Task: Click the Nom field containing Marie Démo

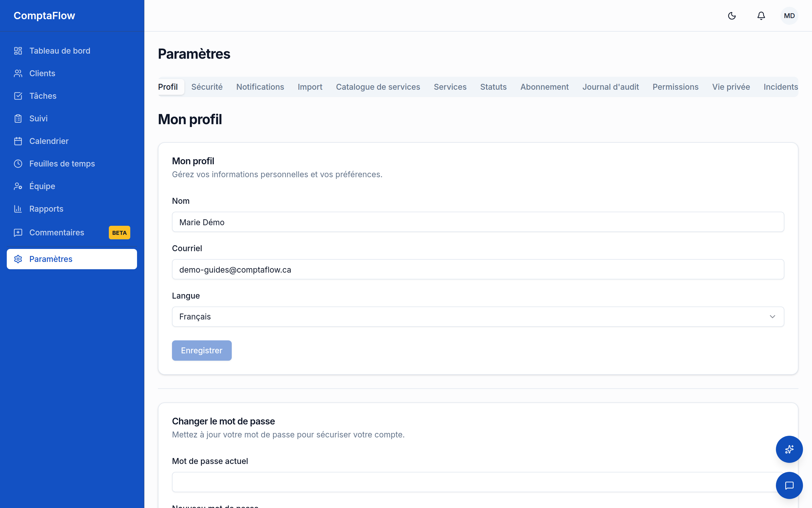Action: pos(478,222)
